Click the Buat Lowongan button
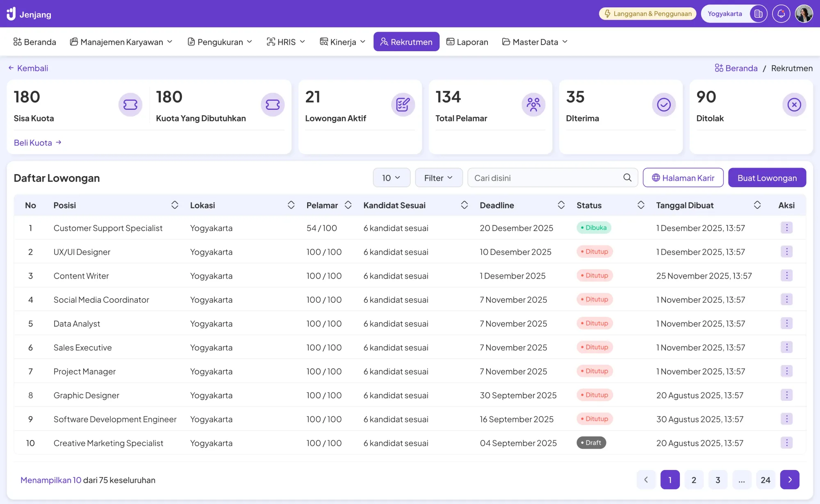Image resolution: width=820 pixels, height=504 pixels. coord(767,177)
